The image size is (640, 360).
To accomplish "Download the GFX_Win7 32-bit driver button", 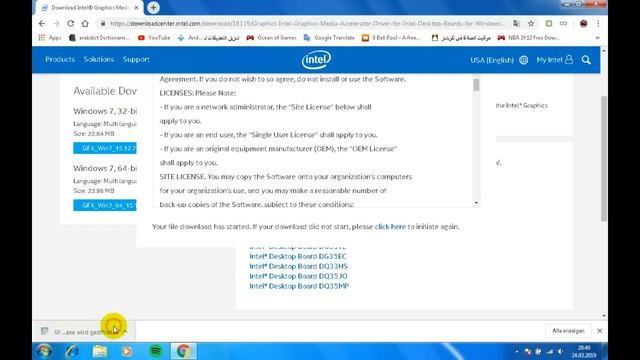I will [105, 148].
